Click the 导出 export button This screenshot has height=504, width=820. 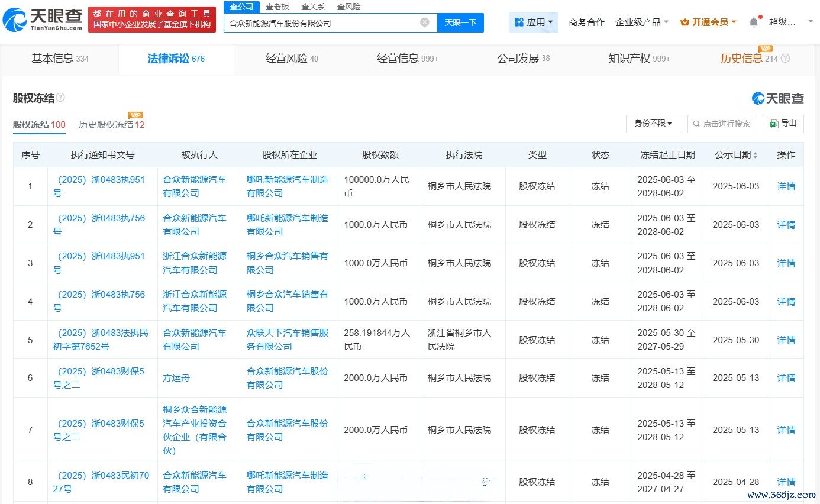click(783, 124)
